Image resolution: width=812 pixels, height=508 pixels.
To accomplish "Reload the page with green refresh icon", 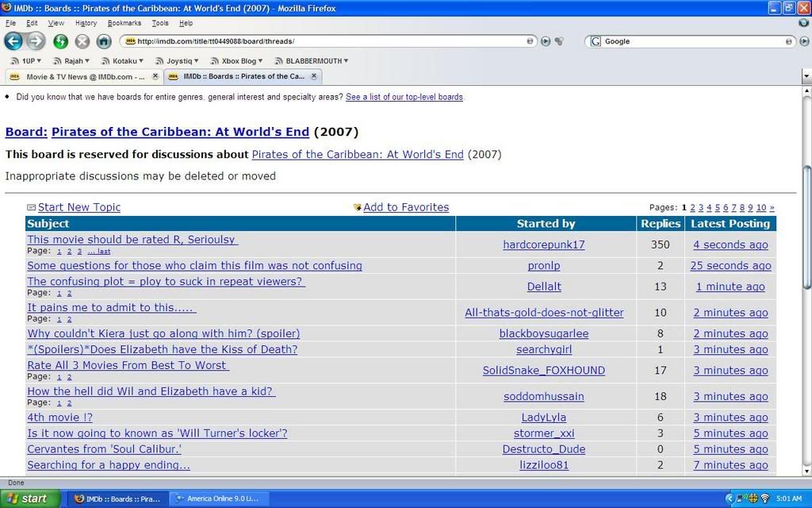I will 60,41.
